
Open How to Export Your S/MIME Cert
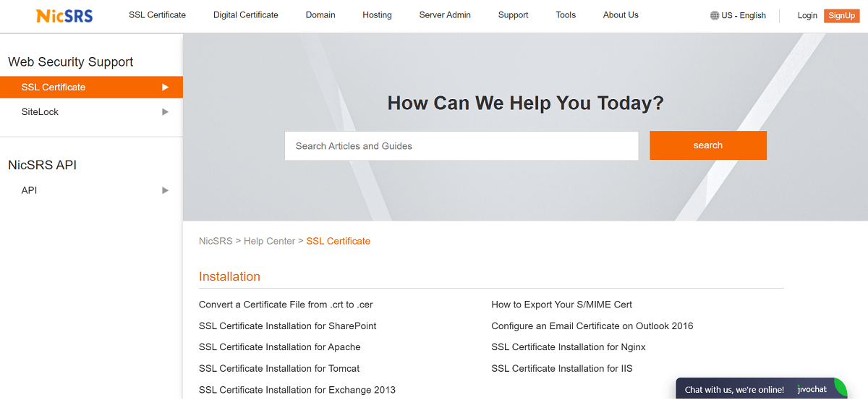coord(562,305)
